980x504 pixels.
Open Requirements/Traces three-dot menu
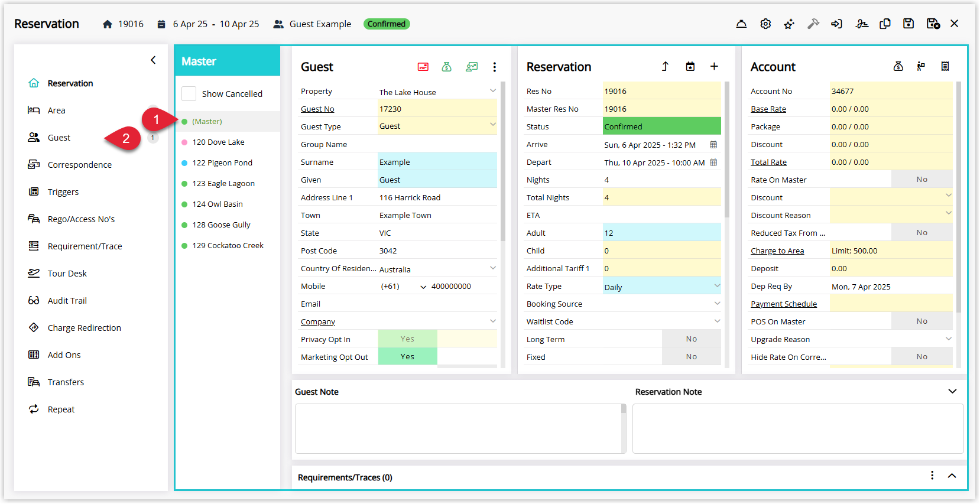pos(932,476)
